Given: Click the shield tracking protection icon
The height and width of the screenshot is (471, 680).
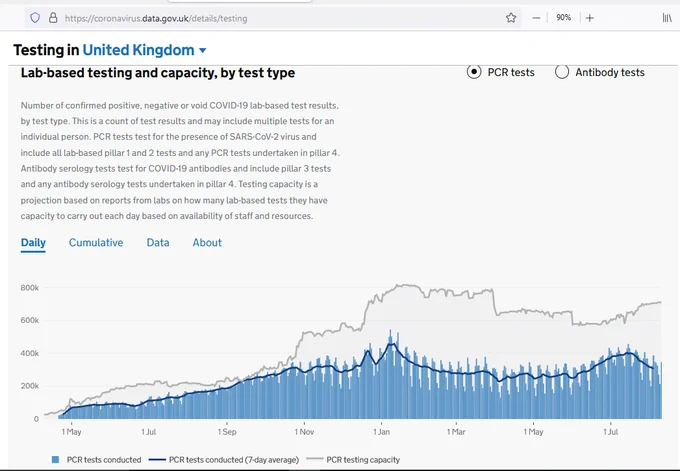Looking at the screenshot, I should pyautogui.click(x=35, y=18).
